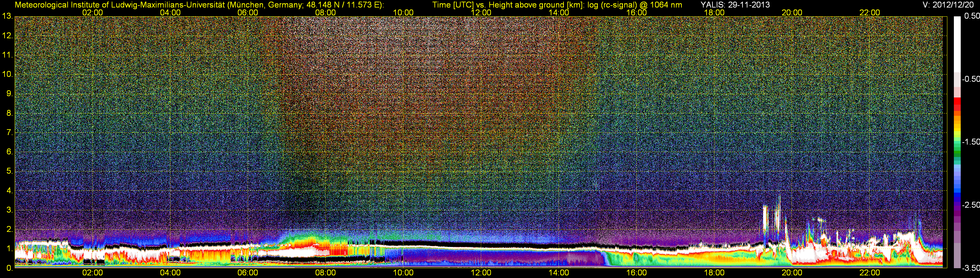Click the Meteorological Institute title text
Image resolution: width=980 pixels, height=278 pixels.
click(x=199, y=5)
